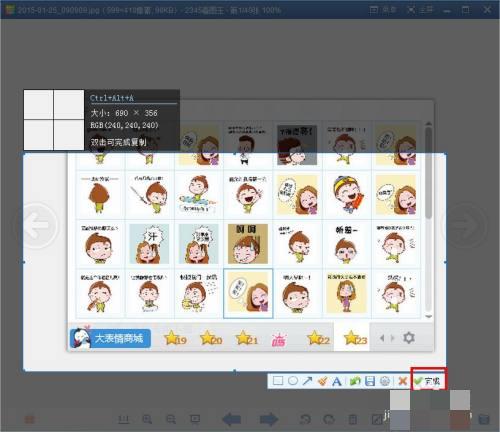The width and height of the screenshot is (500, 432).
Task: Click the blue previous arrow in bottom toolbar
Action: point(232,419)
